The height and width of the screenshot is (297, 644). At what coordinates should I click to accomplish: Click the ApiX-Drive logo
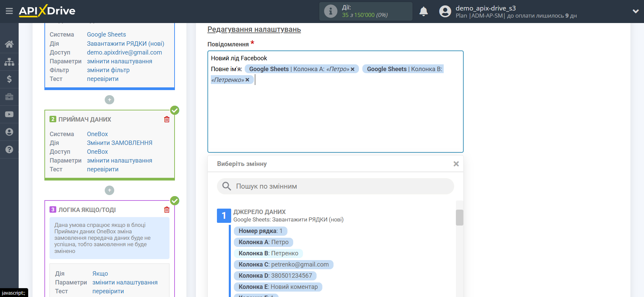coord(47,11)
